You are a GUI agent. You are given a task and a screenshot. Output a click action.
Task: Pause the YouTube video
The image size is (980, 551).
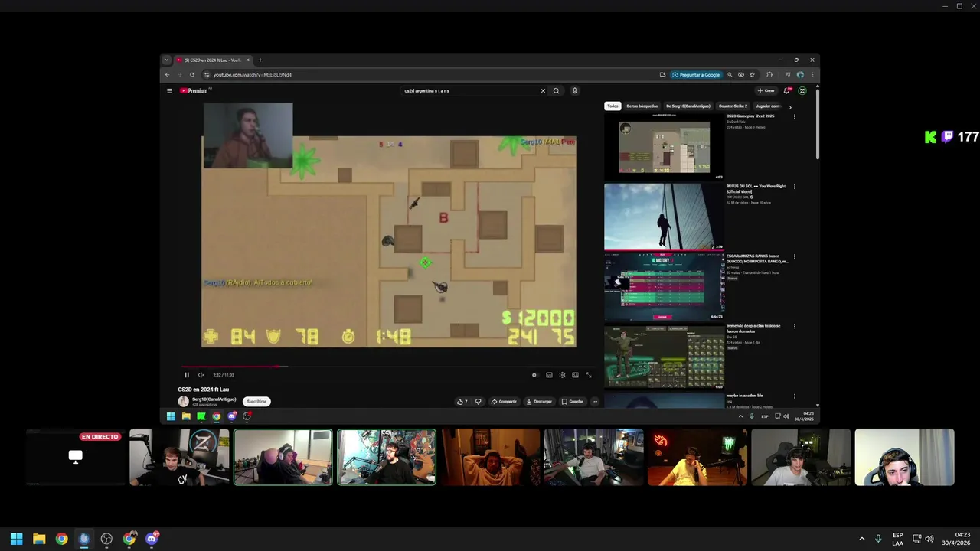186,375
